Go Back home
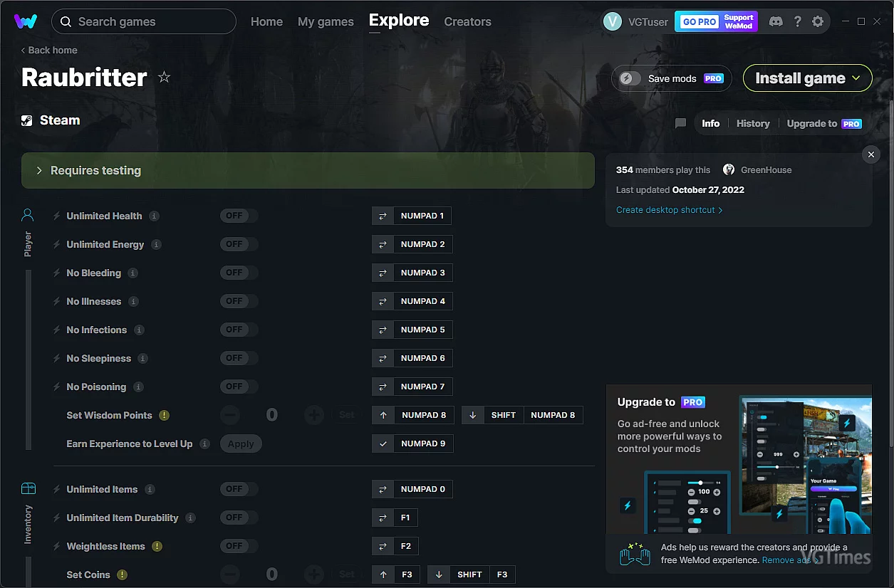This screenshot has height=588, width=894. point(49,50)
